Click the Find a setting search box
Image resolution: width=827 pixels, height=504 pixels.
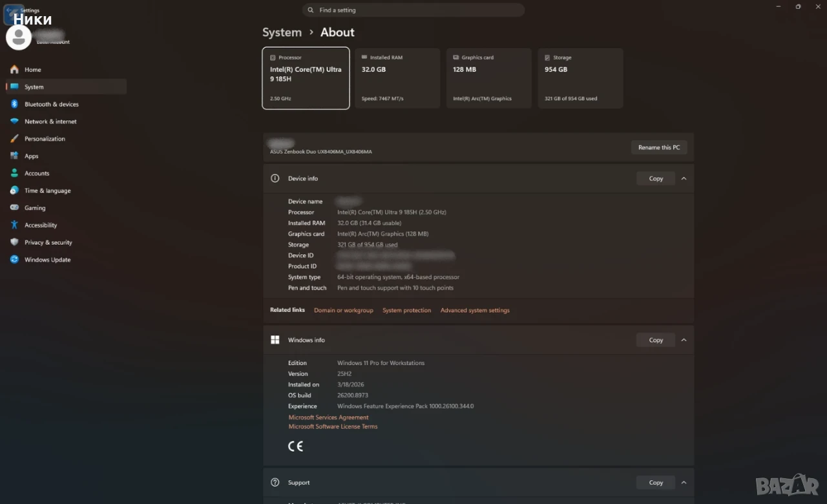click(413, 10)
